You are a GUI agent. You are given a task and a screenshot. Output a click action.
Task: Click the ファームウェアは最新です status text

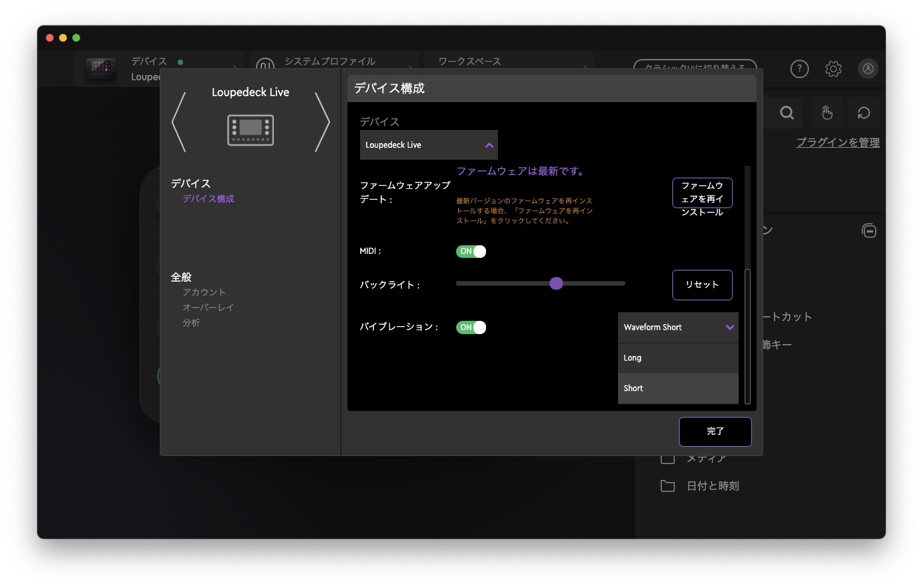[521, 171]
